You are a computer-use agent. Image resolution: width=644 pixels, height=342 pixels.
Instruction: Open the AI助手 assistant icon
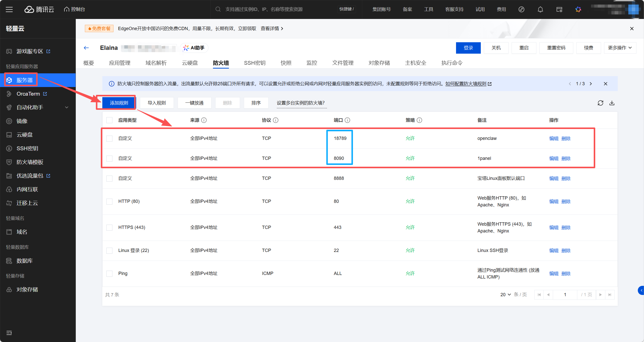pyautogui.click(x=194, y=48)
